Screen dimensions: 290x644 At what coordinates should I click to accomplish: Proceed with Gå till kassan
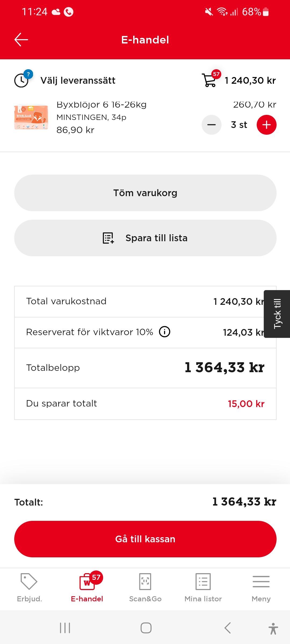coord(145,539)
